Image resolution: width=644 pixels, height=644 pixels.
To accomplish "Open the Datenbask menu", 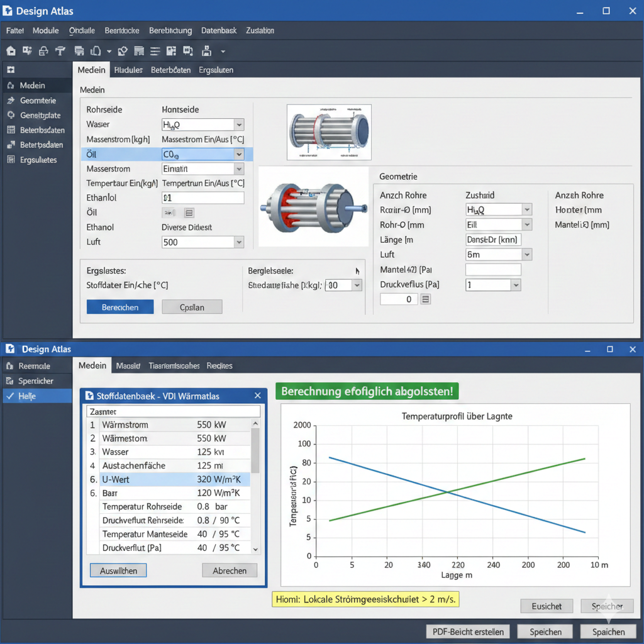I will 219,31.
